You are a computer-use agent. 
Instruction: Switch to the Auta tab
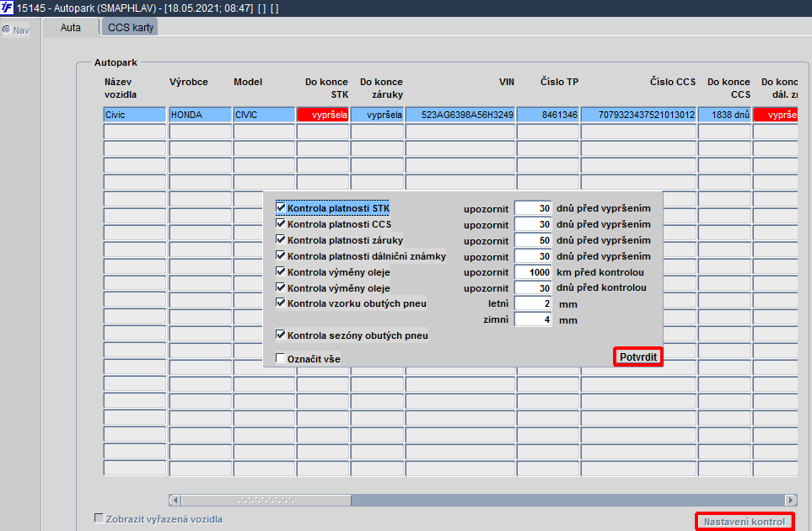pyautogui.click(x=71, y=28)
